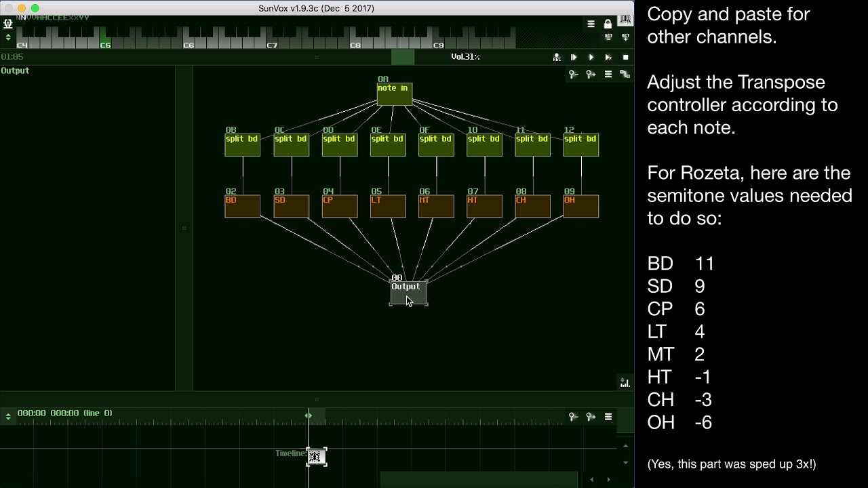Toggle the REC record button
Screen dimensions: 868x488
click(x=557, y=58)
